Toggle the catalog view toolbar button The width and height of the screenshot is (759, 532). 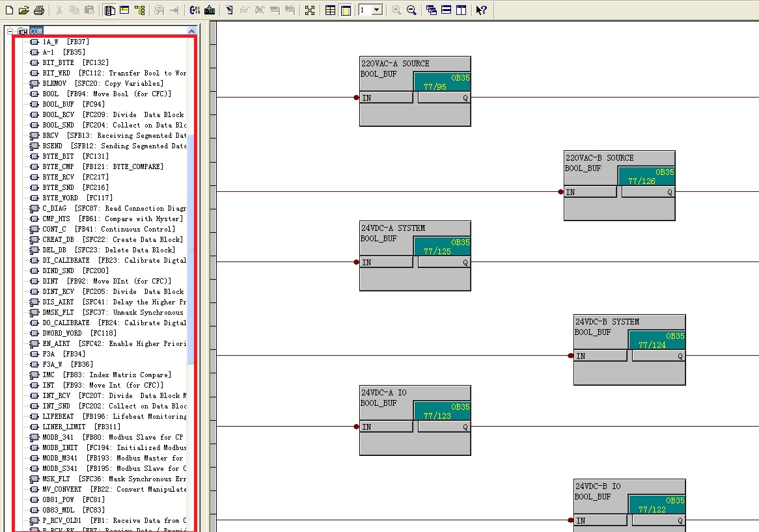pyautogui.click(x=109, y=10)
